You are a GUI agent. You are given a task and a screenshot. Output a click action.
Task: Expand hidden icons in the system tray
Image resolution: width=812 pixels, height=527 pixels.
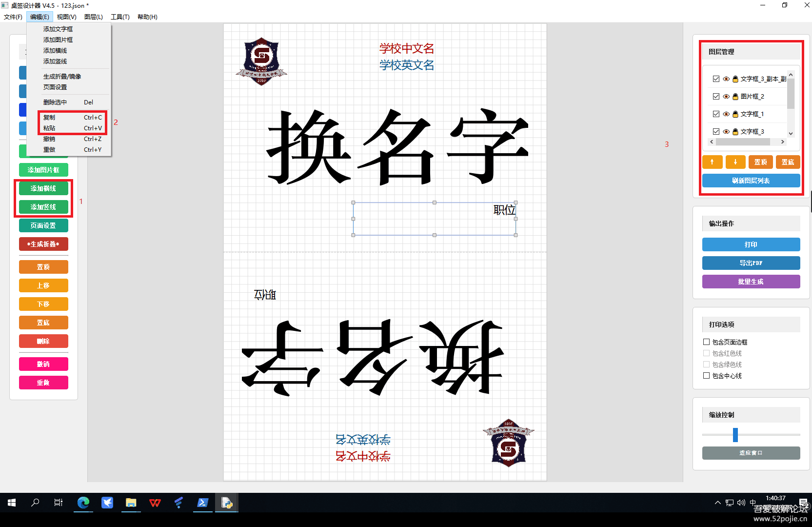click(717, 503)
